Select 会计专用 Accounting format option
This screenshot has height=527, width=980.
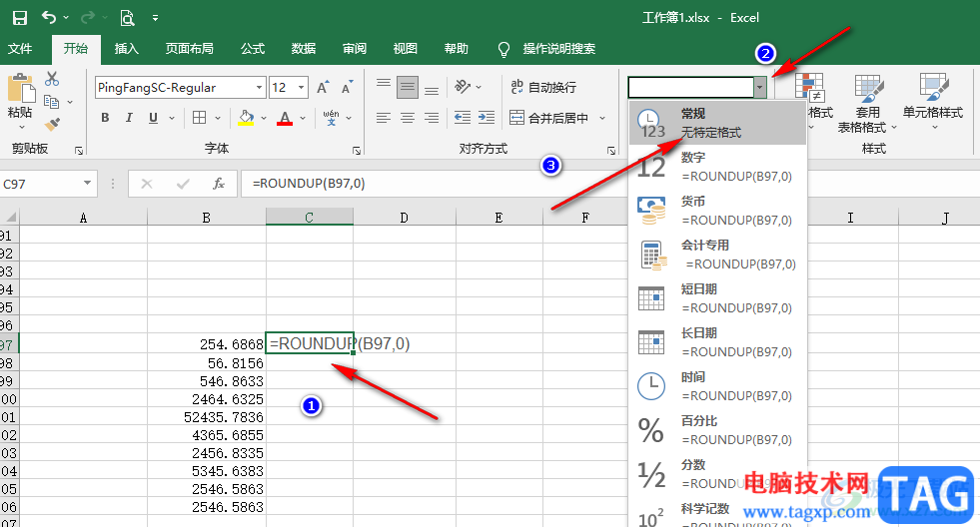point(717,255)
